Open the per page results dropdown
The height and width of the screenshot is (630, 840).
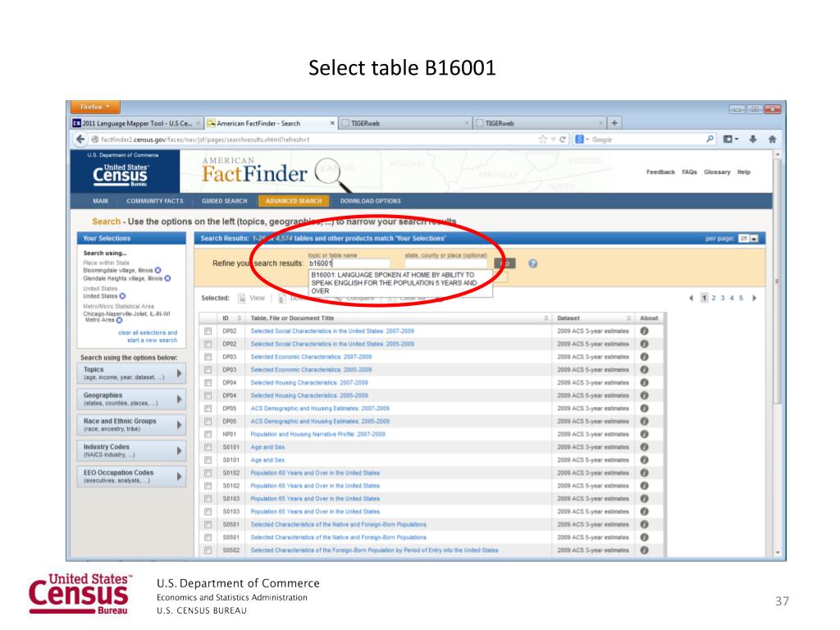coord(748,239)
